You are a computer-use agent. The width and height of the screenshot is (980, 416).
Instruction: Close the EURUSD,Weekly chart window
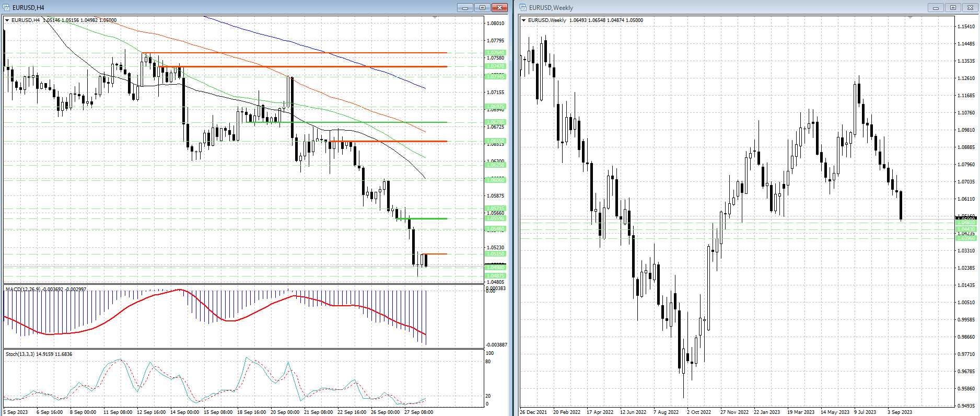coord(970,7)
